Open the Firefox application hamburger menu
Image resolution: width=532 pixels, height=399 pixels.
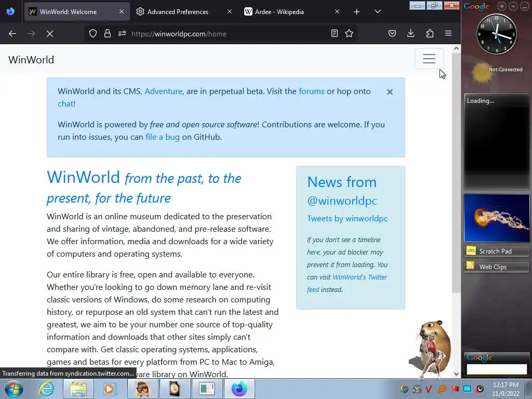pos(448,33)
